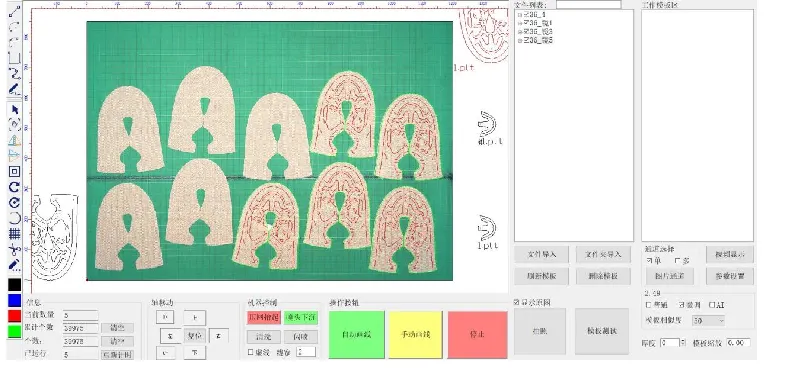Toggle the dashed-line checkbox in machine control
797x378 pixels.
(x=251, y=352)
